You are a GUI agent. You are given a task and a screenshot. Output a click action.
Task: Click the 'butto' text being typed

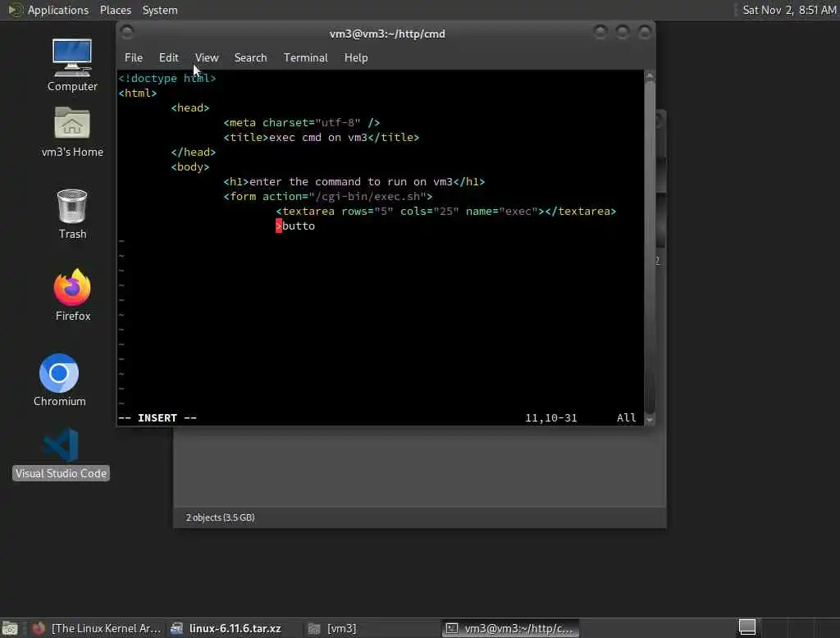tap(299, 226)
